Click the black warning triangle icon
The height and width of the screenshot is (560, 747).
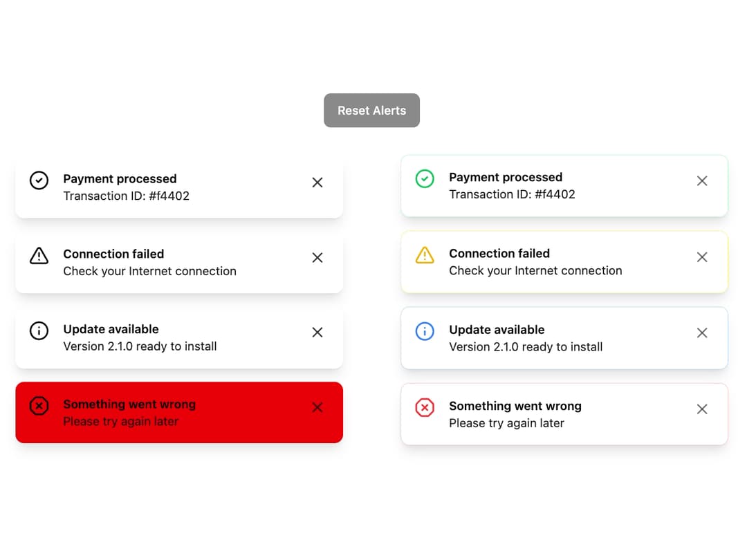pos(39,256)
